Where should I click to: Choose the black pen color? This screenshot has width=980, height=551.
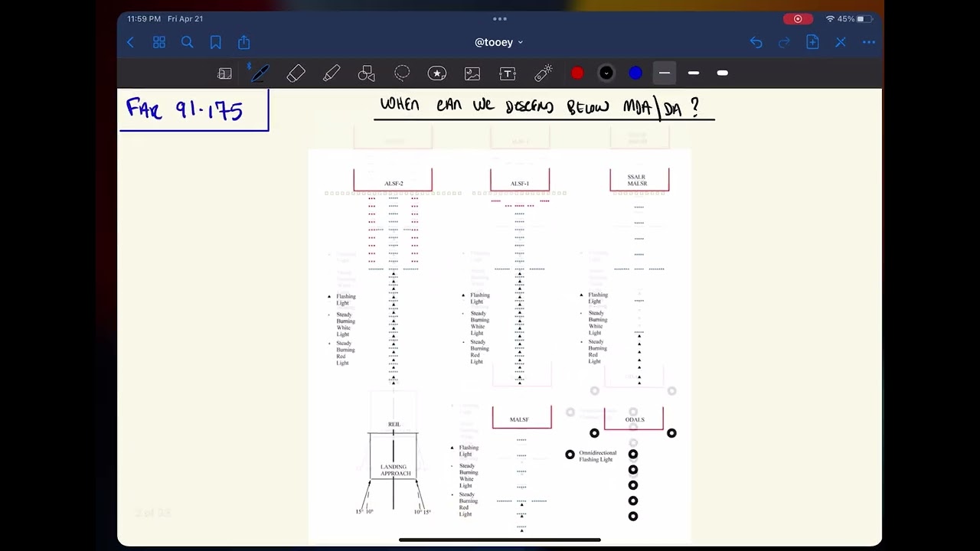pyautogui.click(x=606, y=73)
